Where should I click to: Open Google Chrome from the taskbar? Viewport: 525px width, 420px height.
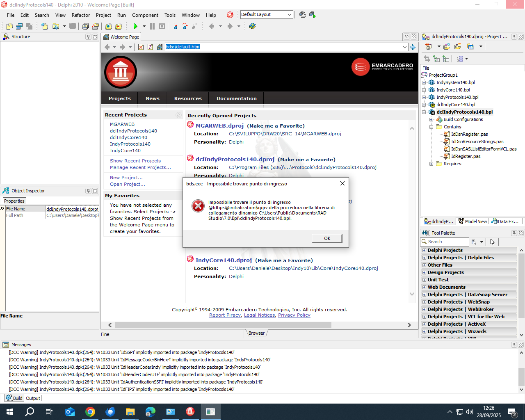point(90,412)
